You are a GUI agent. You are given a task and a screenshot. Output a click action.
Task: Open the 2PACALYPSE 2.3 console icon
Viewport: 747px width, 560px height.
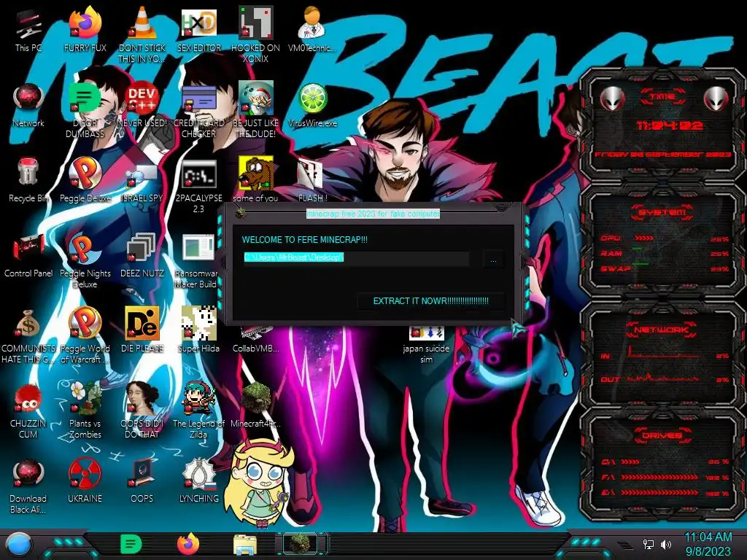pyautogui.click(x=199, y=186)
